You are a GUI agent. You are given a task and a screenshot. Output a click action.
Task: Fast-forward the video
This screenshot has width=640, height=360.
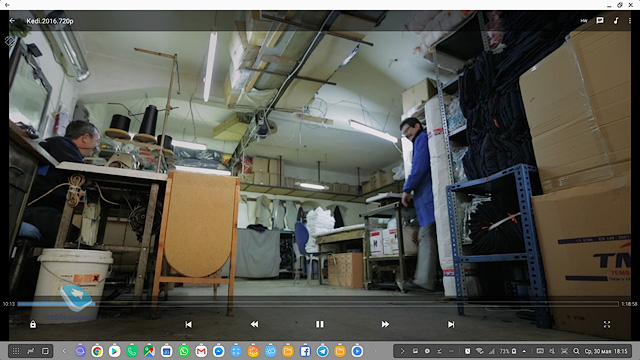385,324
